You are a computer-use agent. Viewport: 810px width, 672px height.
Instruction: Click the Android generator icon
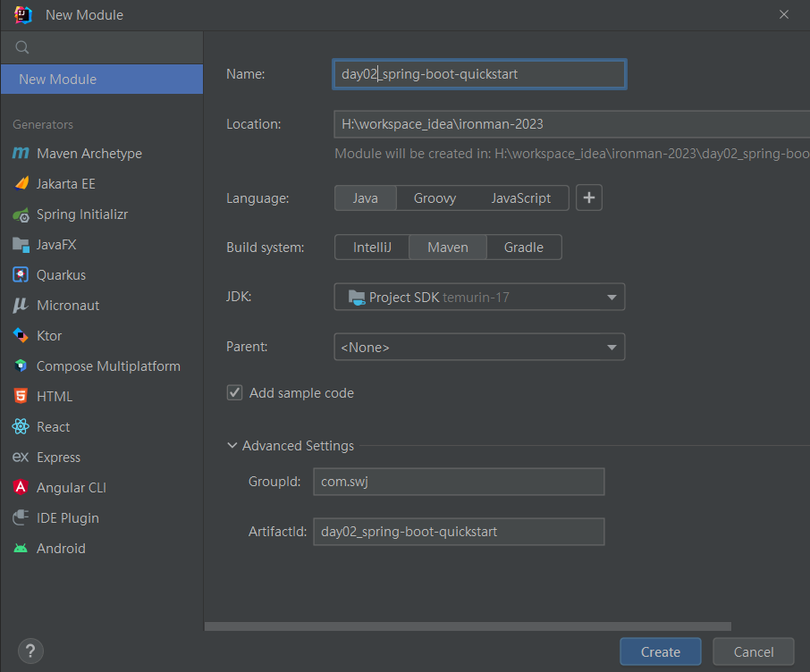[21, 549]
